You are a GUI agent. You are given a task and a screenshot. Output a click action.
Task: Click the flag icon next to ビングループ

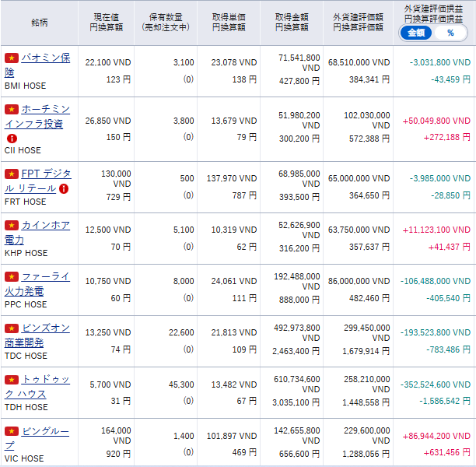pyautogui.click(x=11, y=430)
